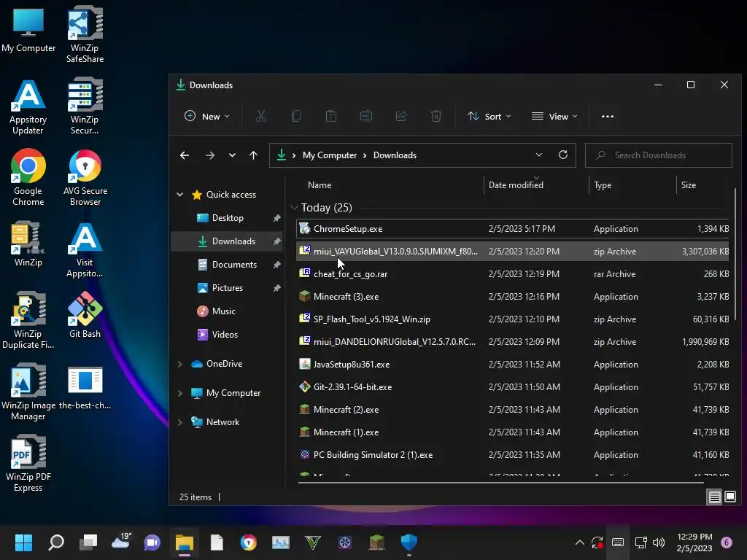The image size is (747, 560).
Task: Click the Copy icon in Explorer toolbar
Action: (x=296, y=116)
